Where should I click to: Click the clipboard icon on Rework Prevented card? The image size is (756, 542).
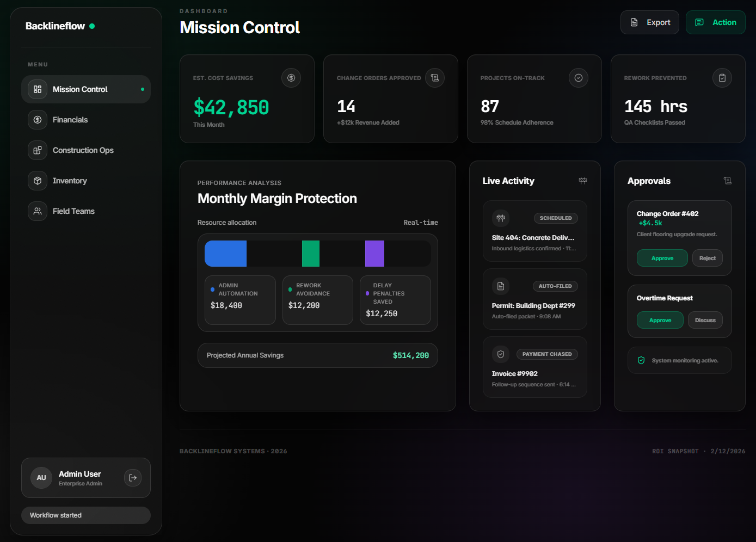tap(722, 78)
